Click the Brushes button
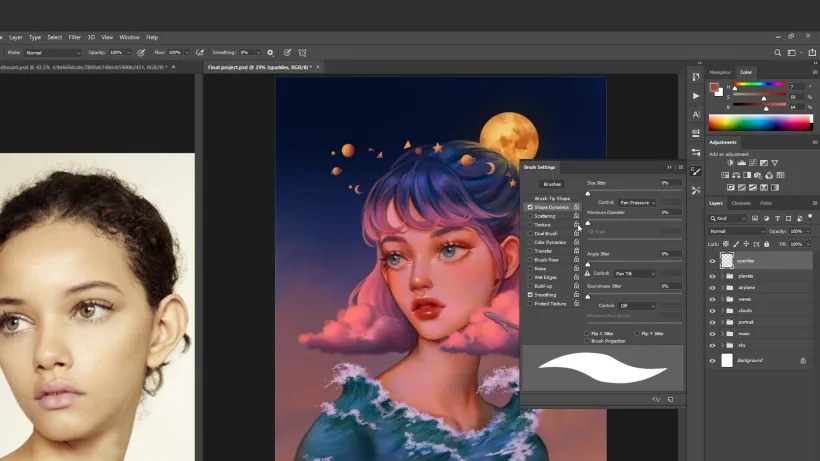 click(552, 184)
